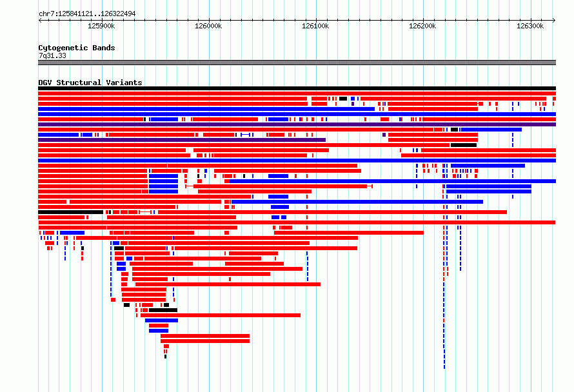574x392 pixels.
Task: Click the gray 7q31.33 cytogenetic band bar
Action: [297, 63]
